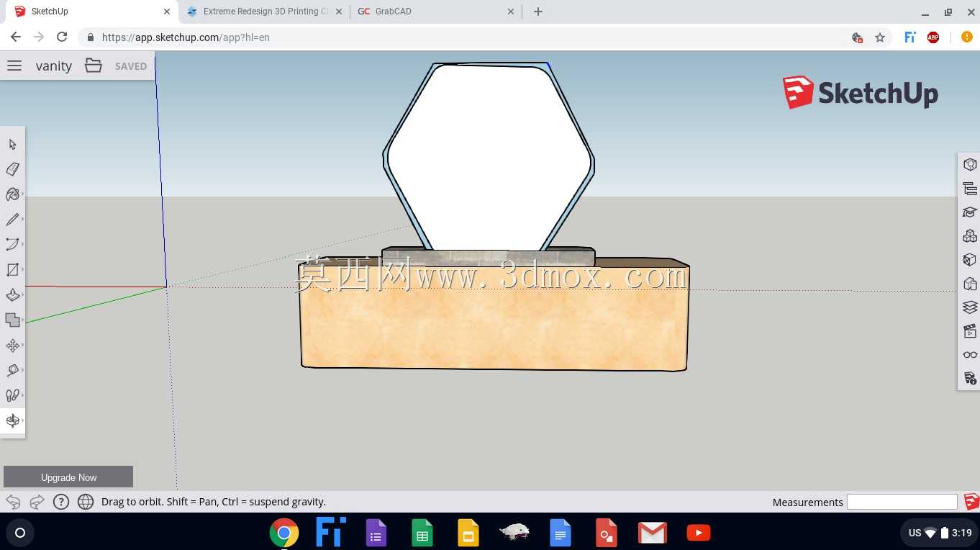This screenshot has width=980, height=550.
Task: Open Gmail from the shelf
Action: tap(653, 533)
